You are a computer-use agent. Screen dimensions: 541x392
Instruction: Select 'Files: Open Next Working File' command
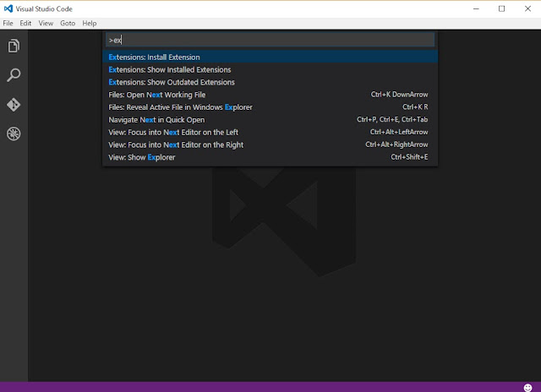[270, 95]
